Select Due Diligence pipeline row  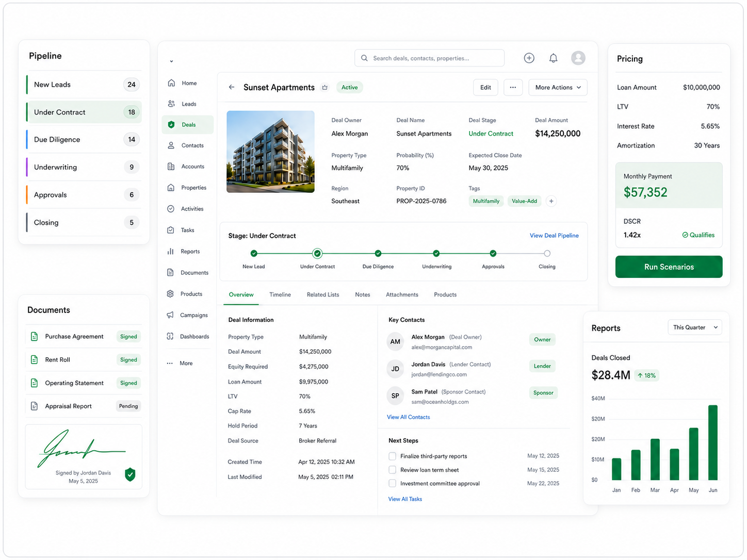[84, 140]
